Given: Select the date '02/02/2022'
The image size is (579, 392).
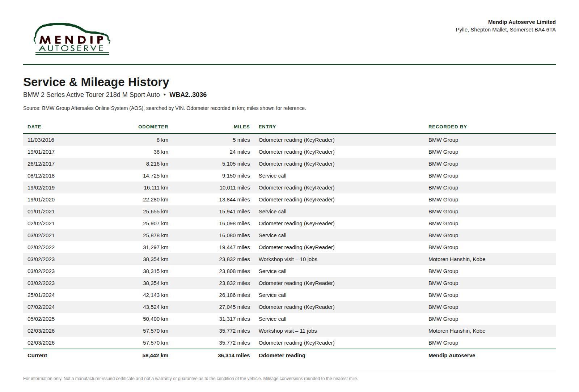Looking at the screenshot, I should tap(41, 247).
